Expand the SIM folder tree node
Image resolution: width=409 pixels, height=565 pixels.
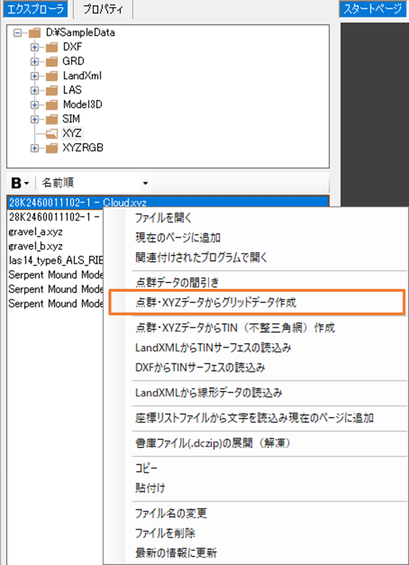tap(35, 119)
